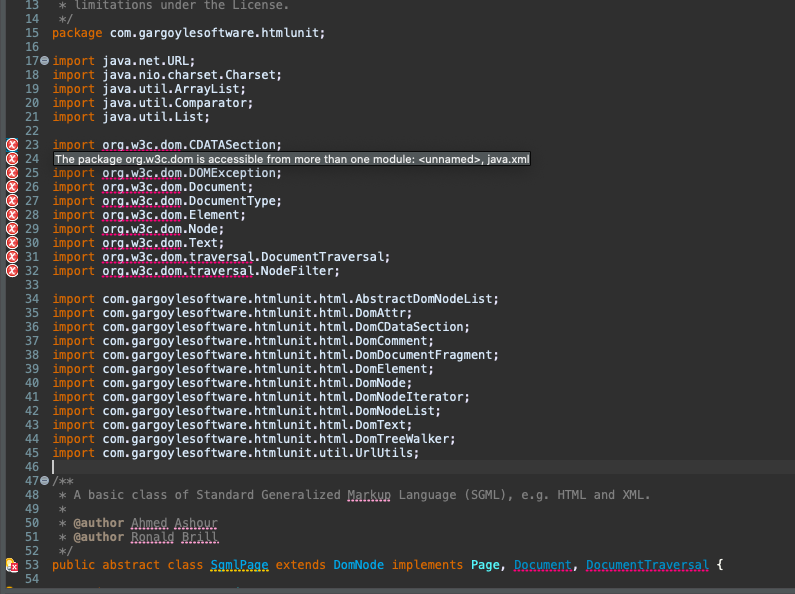Click error icon on line 26
Viewport: 795px width, 594px height.
tap(12, 187)
